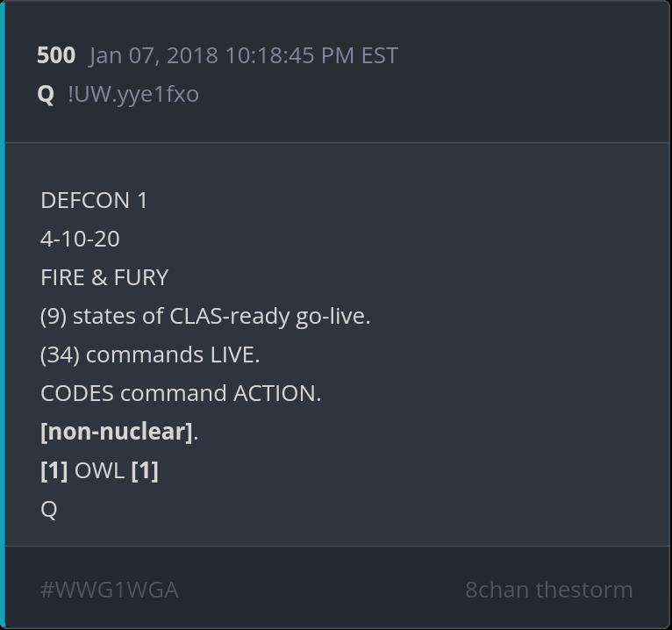Click the first bold [1] marker
672x630 pixels.
(x=54, y=470)
